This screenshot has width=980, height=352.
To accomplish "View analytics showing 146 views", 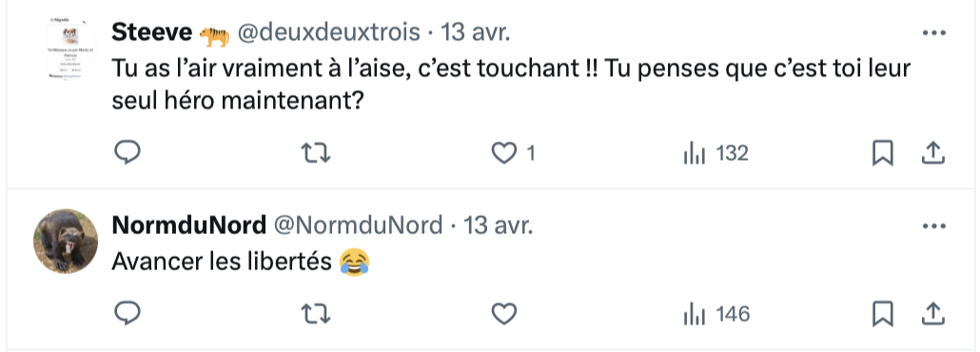I will (x=716, y=314).
